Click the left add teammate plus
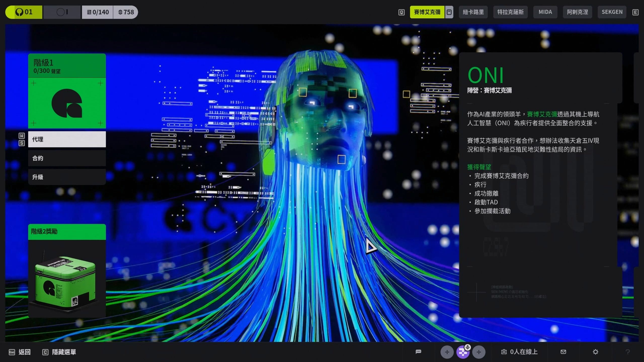 click(447, 352)
